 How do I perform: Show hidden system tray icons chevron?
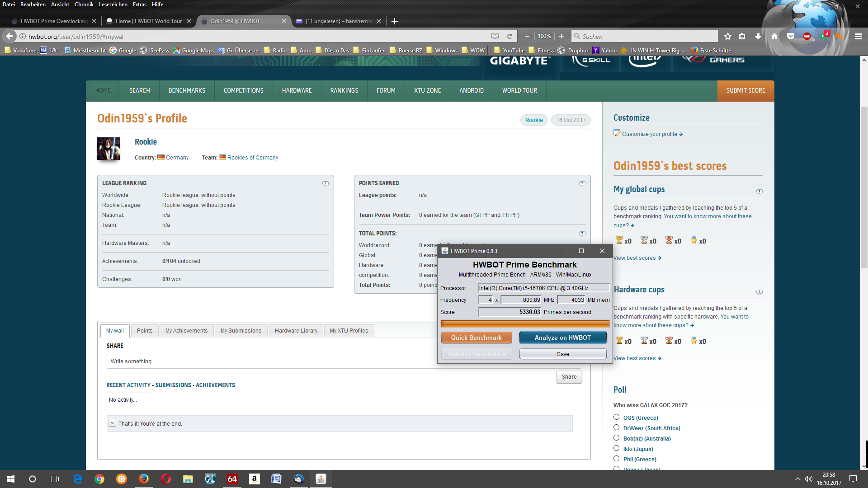(x=797, y=479)
